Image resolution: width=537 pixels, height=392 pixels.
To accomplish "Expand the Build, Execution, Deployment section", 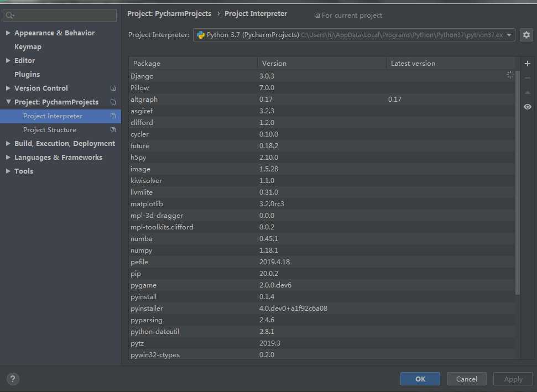I will (x=8, y=144).
